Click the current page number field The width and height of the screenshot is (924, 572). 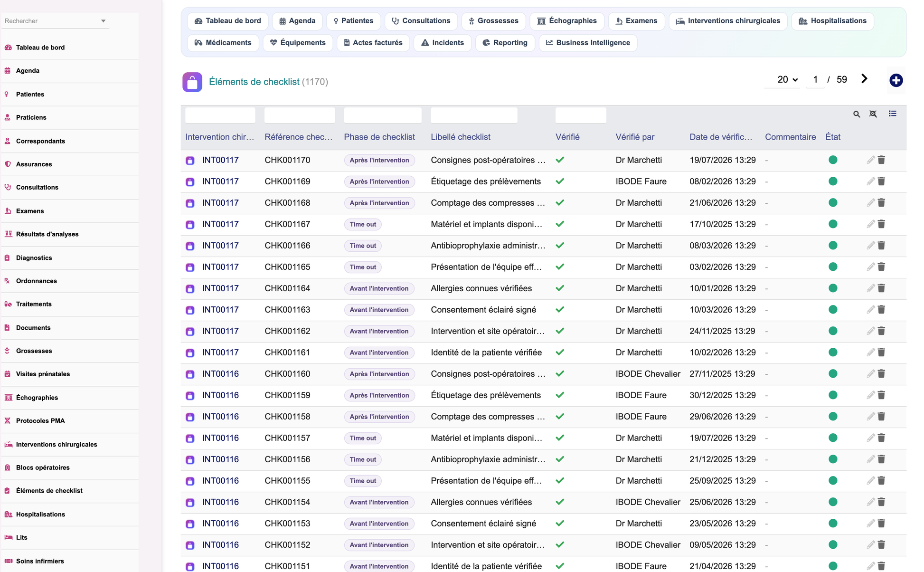tap(815, 80)
